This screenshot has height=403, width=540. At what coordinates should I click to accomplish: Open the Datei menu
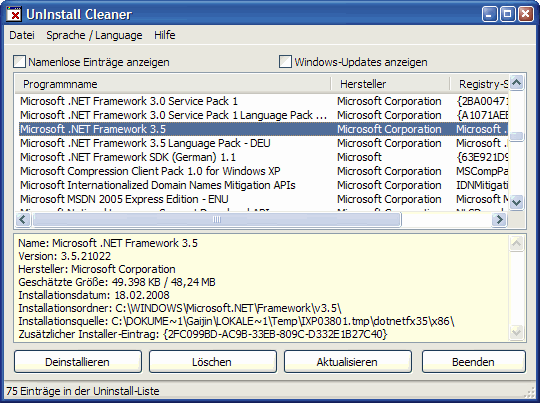(x=22, y=35)
